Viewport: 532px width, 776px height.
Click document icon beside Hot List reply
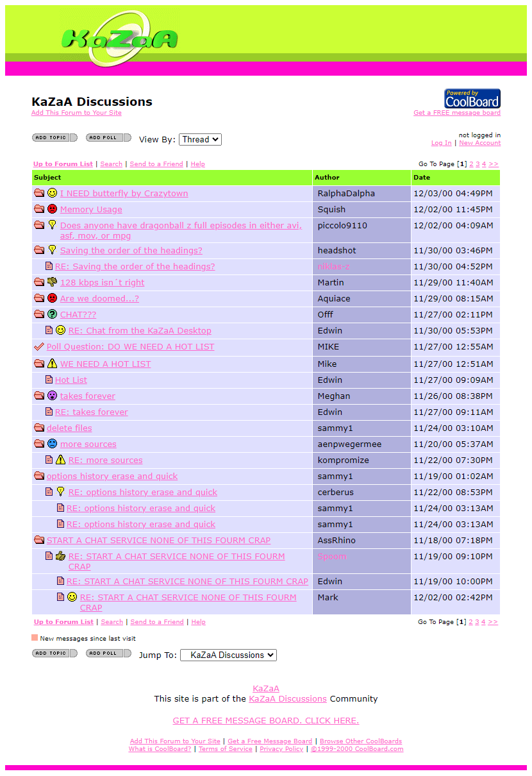tap(49, 380)
